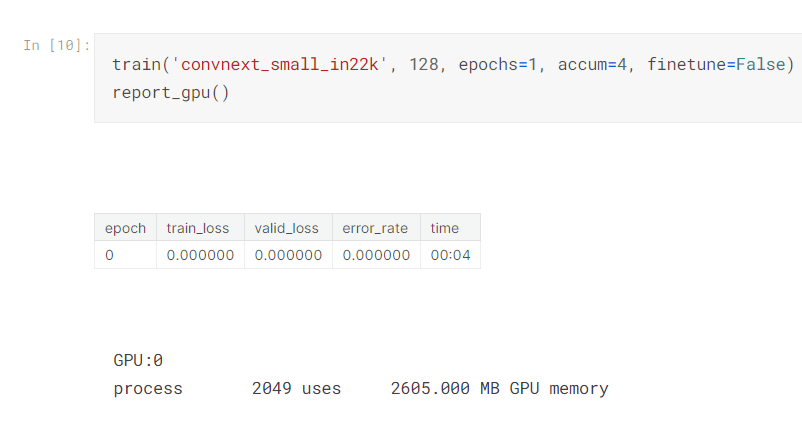Click the 00:04 time cell

pos(450,255)
